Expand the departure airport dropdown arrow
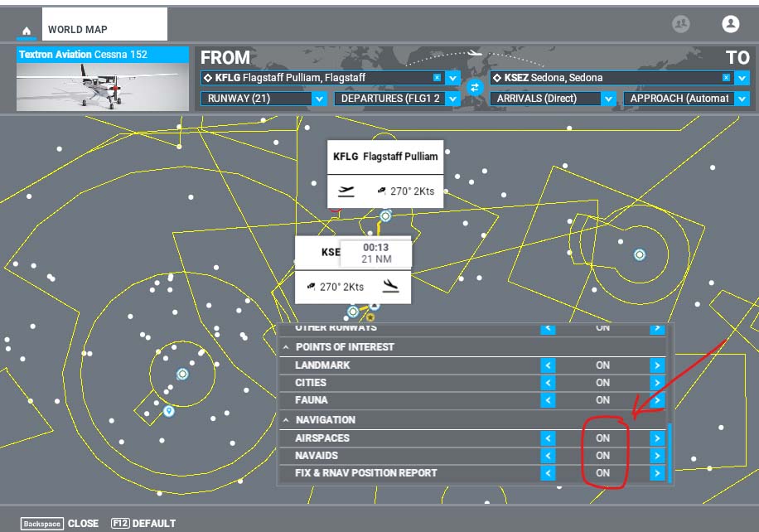Viewport: 759px width, 532px height. (x=452, y=77)
